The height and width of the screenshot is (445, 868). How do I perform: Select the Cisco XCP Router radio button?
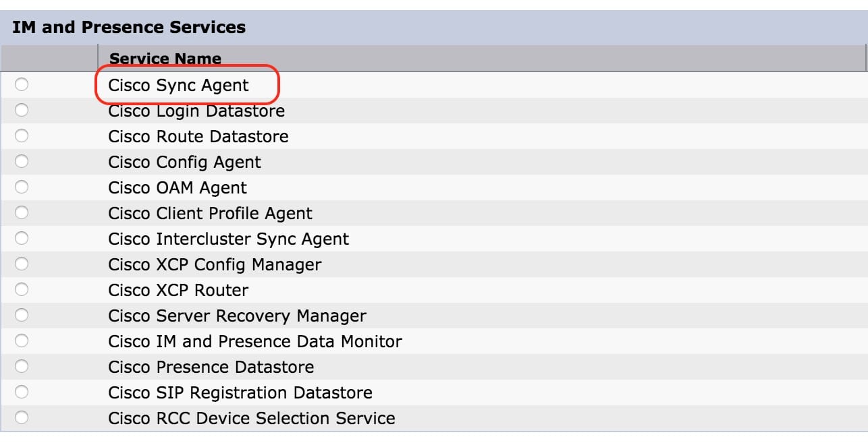click(22, 290)
